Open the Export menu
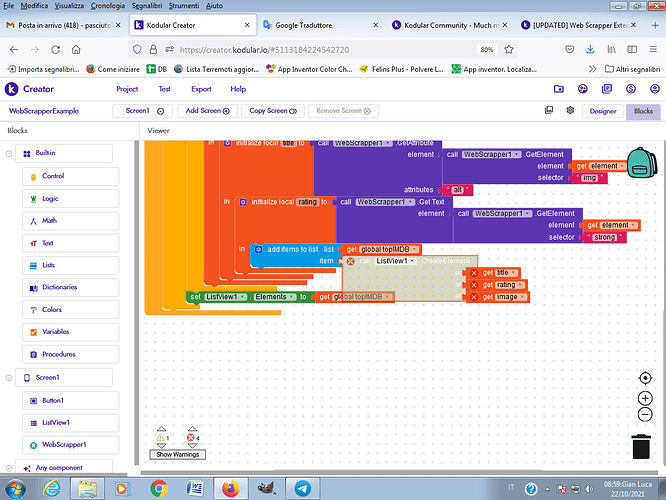Viewport: 666px width, 500px height. [x=201, y=89]
